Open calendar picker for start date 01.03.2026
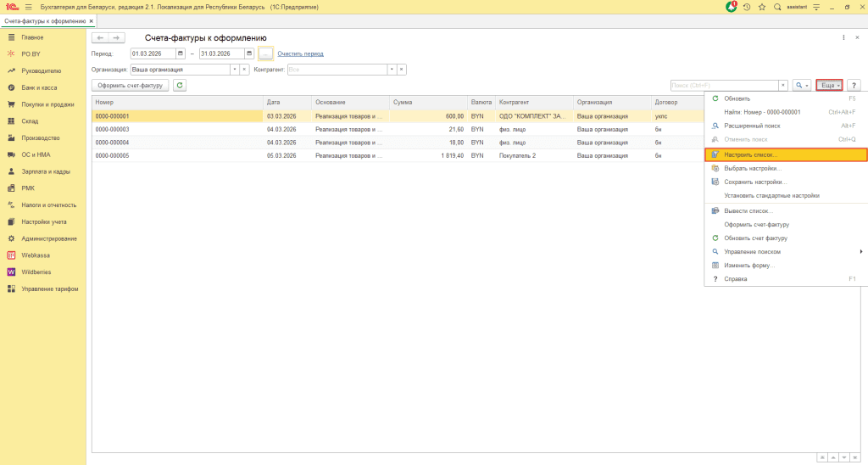 tap(181, 54)
